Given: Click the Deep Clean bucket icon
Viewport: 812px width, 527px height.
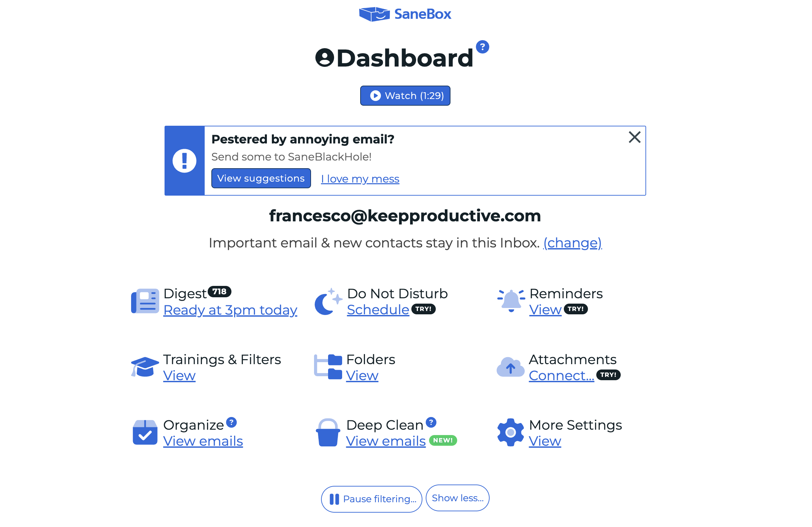Looking at the screenshot, I should (328, 432).
